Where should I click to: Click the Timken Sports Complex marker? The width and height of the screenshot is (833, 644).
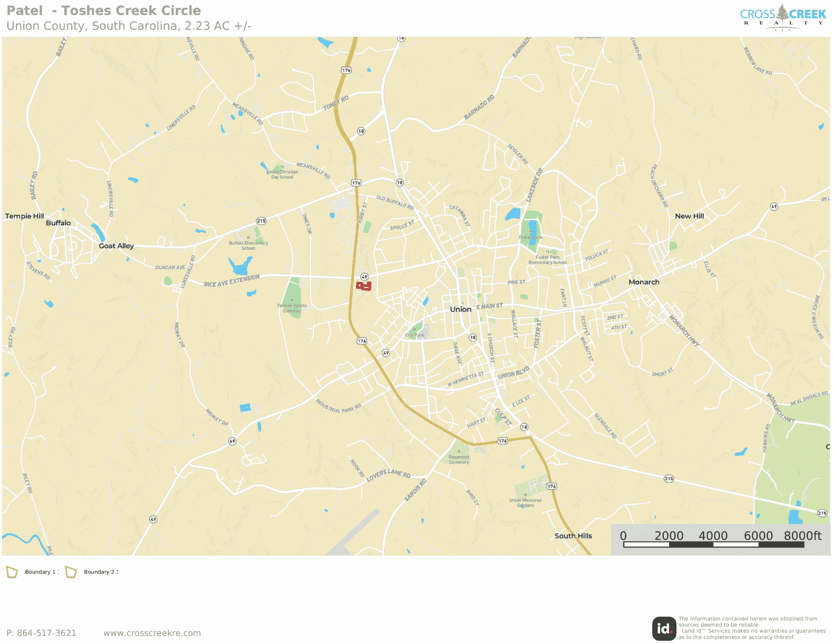point(292,300)
